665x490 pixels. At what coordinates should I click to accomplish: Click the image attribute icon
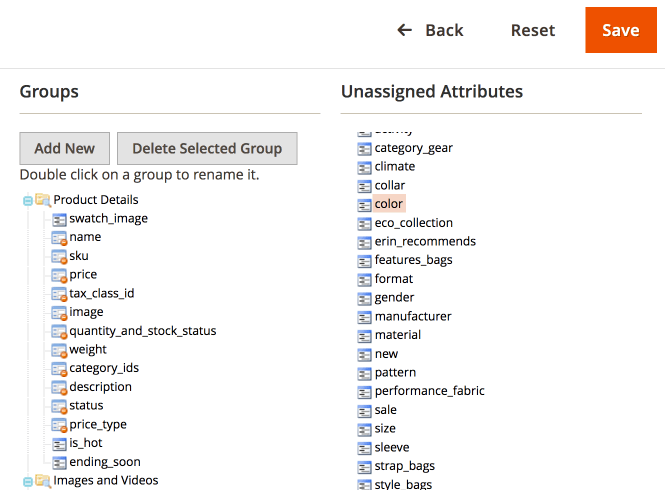[59, 313]
